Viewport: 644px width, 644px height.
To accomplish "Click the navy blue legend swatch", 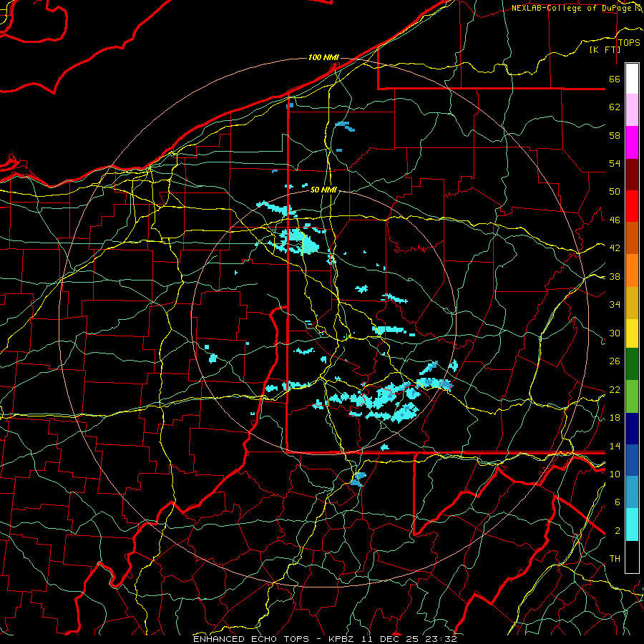I will point(632,429).
